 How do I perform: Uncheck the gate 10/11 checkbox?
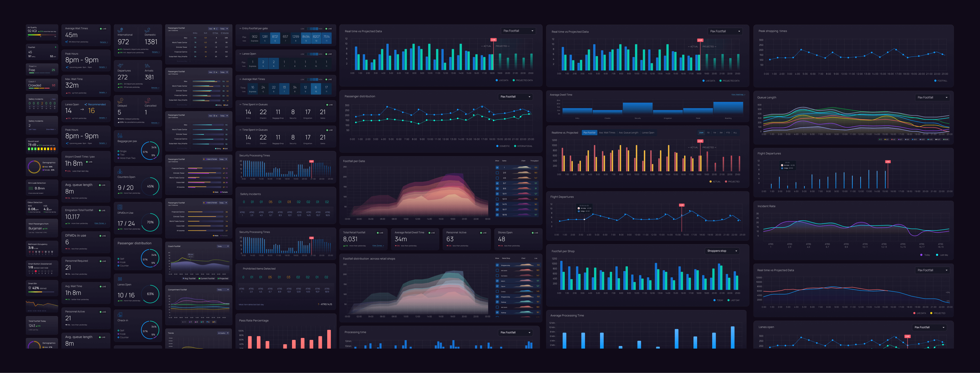pyautogui.click(x=497, y=193)
